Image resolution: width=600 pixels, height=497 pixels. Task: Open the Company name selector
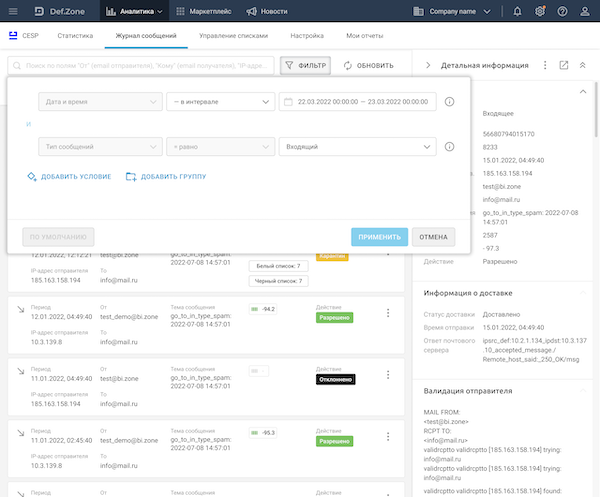tap(452, 11)
